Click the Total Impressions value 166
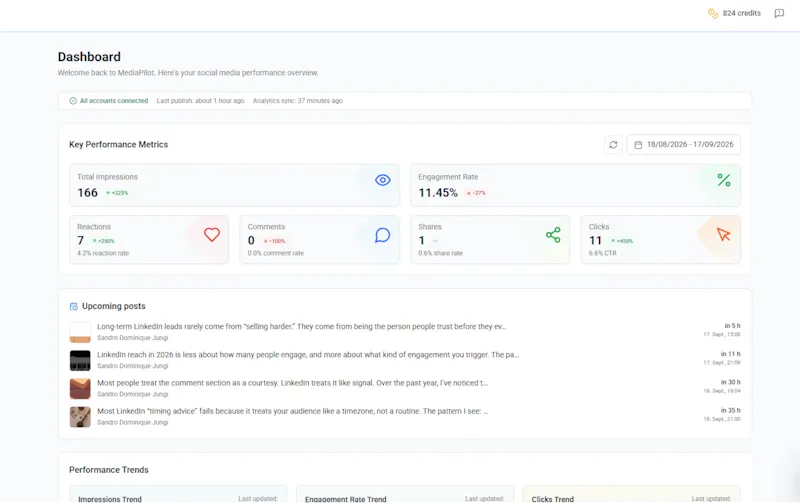This screenshot has width=800, height=504. click(87, 193)
